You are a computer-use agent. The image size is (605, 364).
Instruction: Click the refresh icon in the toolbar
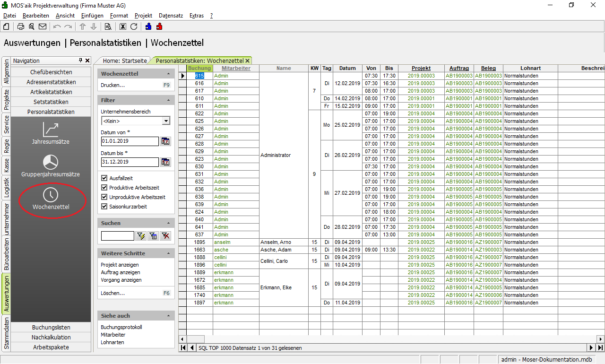point(134,26)
